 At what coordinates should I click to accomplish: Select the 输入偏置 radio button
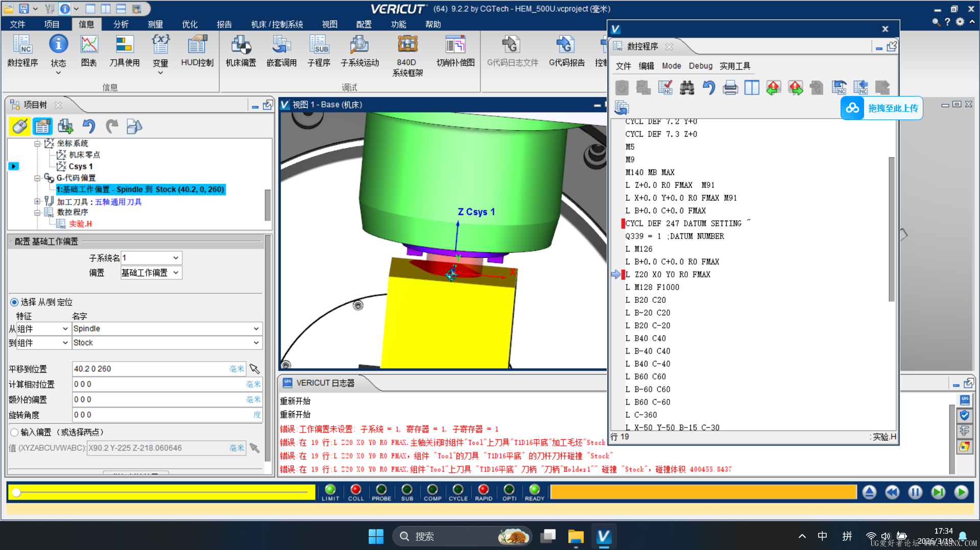[14, 433]
